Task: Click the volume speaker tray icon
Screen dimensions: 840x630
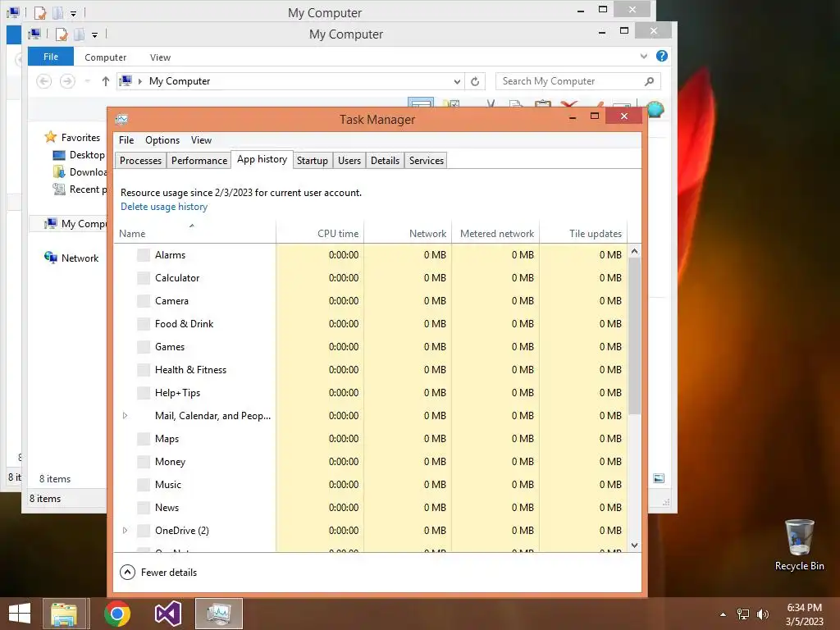Action: point(763,614)
